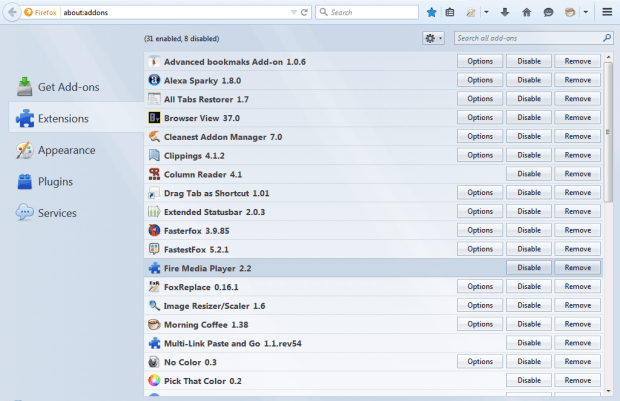Click the Column Reader icon

tap(154, 174)
